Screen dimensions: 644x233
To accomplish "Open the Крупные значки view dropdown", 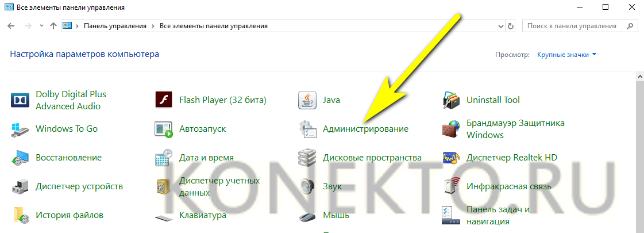I will click(x=567, y=55).
